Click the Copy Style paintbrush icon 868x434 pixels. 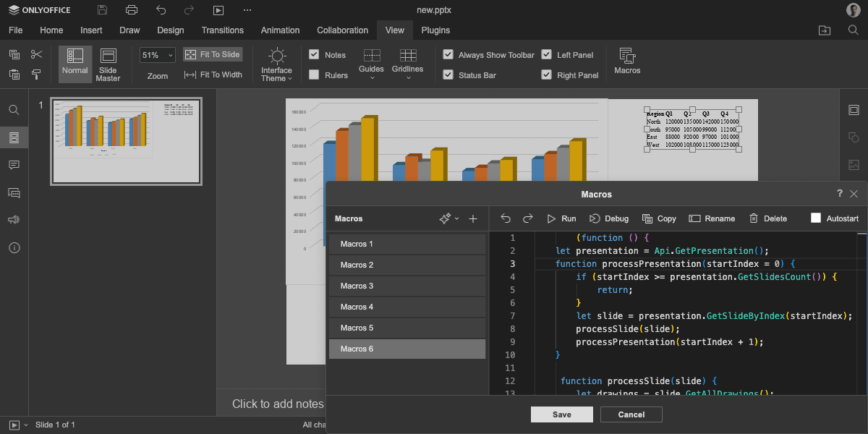pyautogui.click(x=37, y=74)
